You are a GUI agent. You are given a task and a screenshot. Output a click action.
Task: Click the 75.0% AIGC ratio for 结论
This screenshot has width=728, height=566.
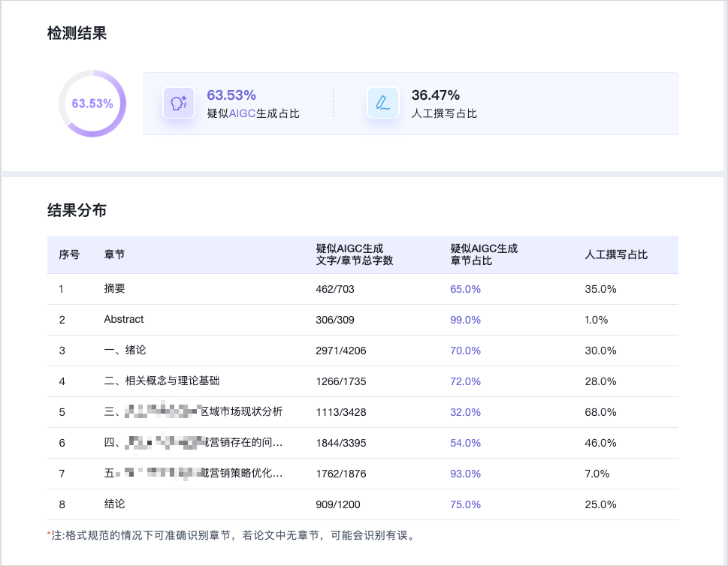tap(465, 504)
